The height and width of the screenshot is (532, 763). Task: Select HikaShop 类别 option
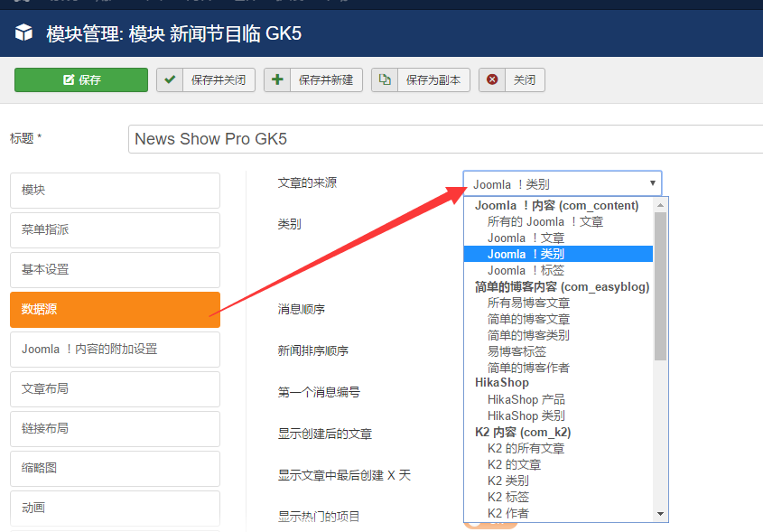pyautogui.click(x=558, y=415)
